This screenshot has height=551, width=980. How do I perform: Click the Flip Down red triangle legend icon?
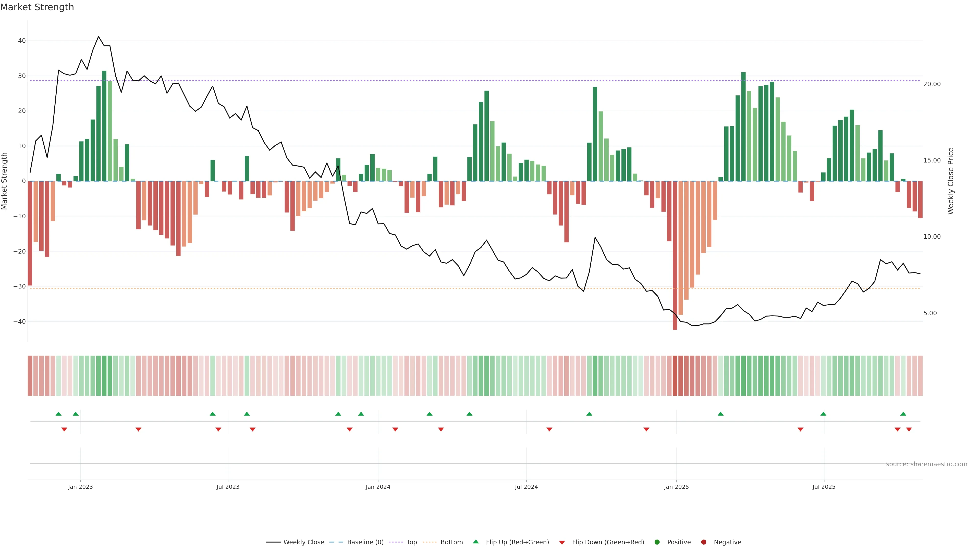pos(562,543)
